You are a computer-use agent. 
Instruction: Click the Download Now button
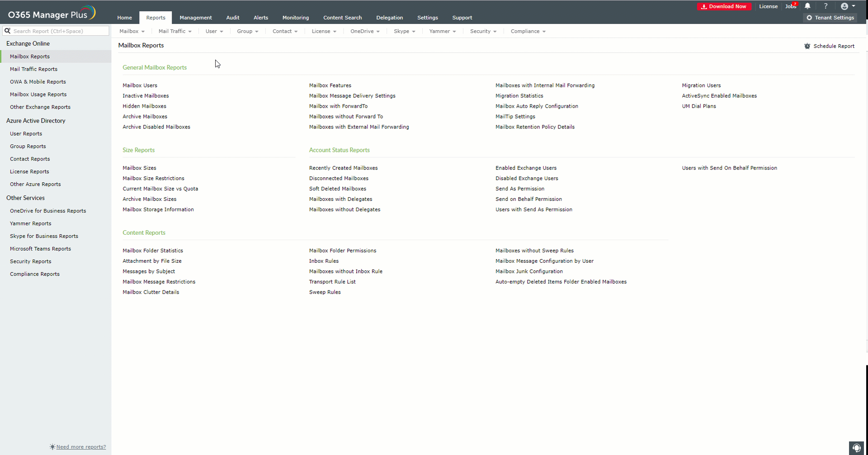point(724,6)
